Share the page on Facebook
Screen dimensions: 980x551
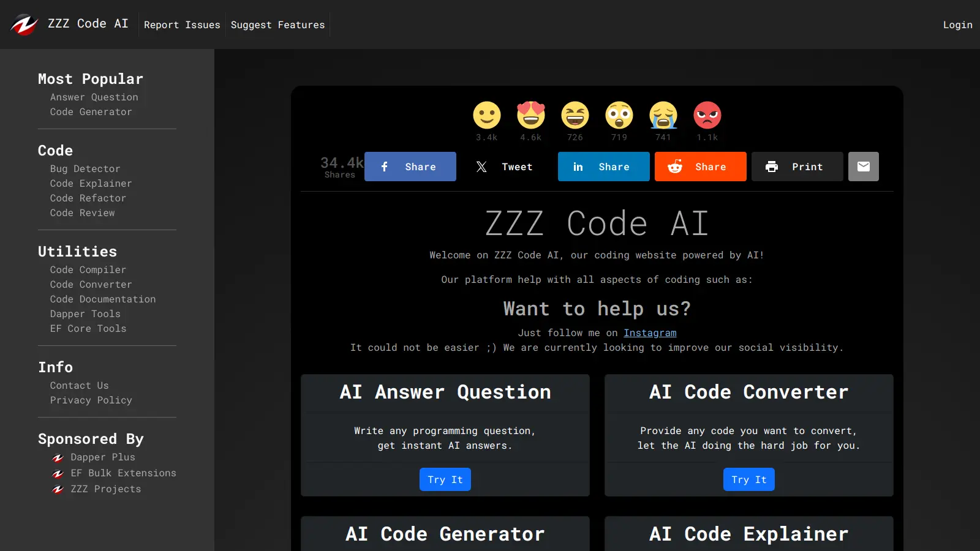410,167
